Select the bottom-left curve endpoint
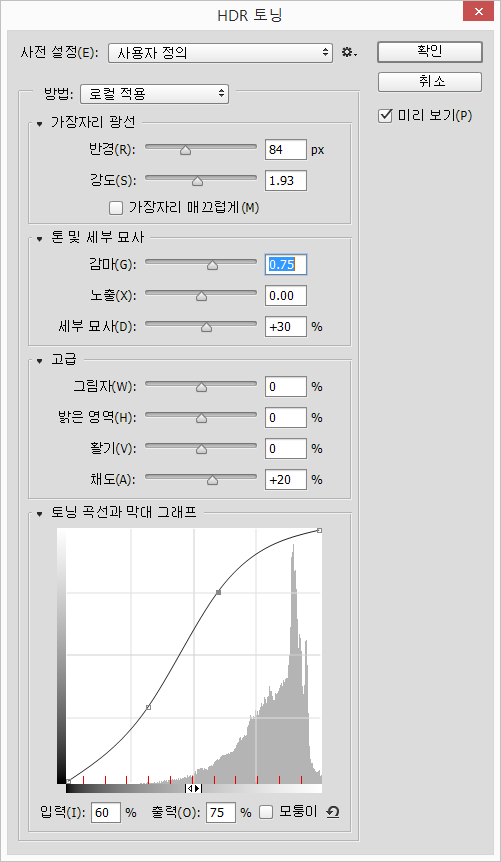 click(x=68, y=781)
